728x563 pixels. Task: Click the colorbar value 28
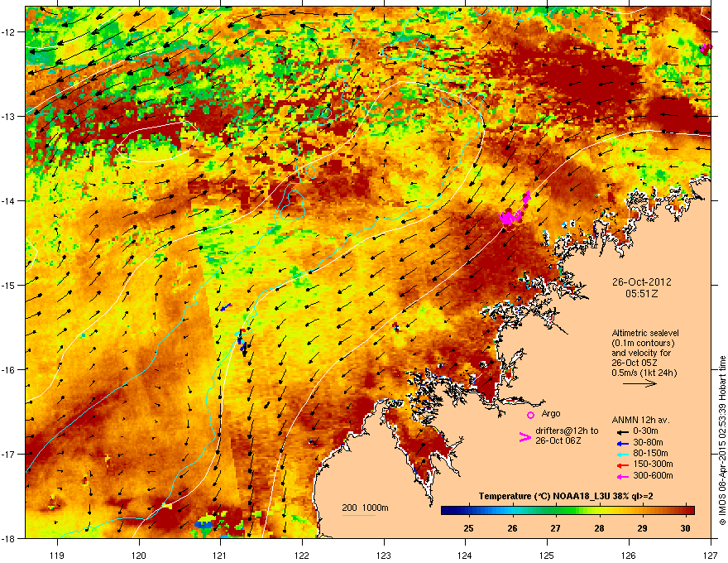[x=599, y=528]
